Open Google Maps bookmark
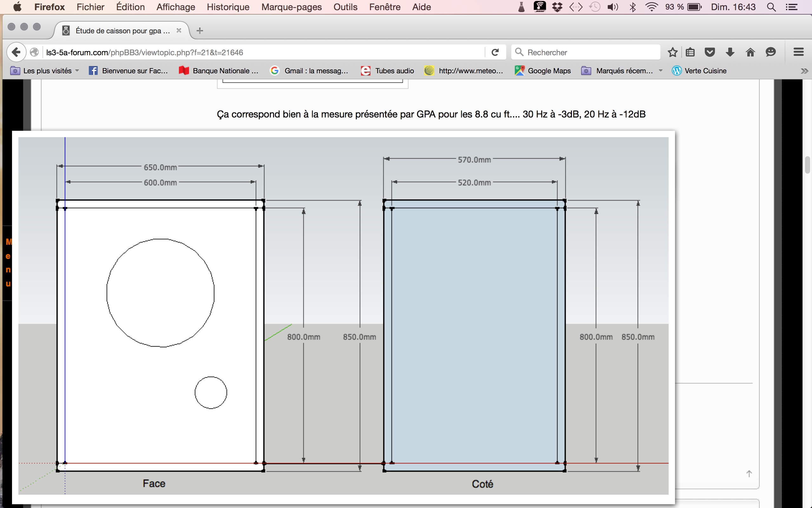Screen dimensions: 812x508 pyautogui.click(x=543, y=70)
